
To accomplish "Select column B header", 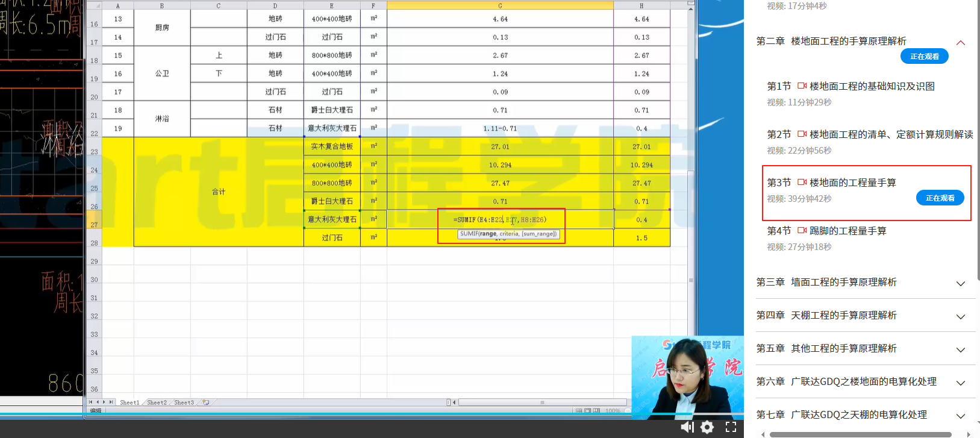I will coord(162,5).
